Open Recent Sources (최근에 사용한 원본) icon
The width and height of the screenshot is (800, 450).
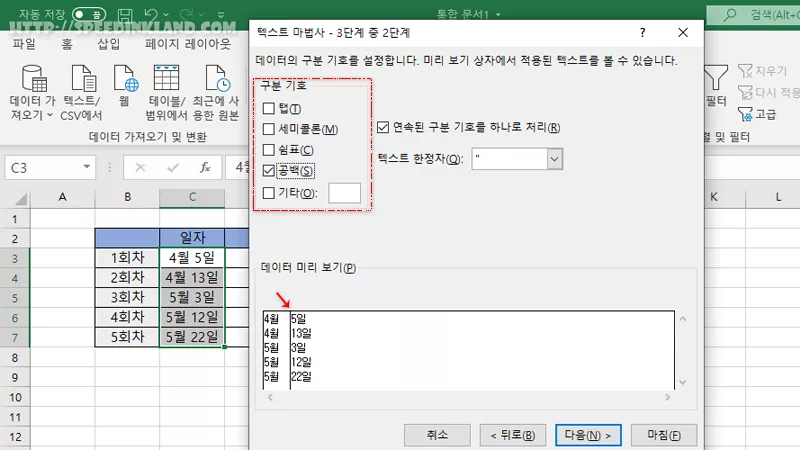[x=217, y=78]
